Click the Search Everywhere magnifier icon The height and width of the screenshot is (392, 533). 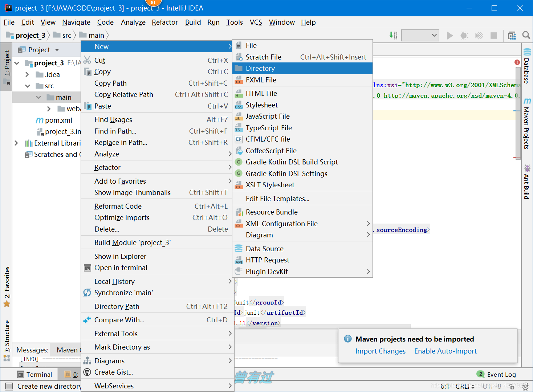coord(526,35)
